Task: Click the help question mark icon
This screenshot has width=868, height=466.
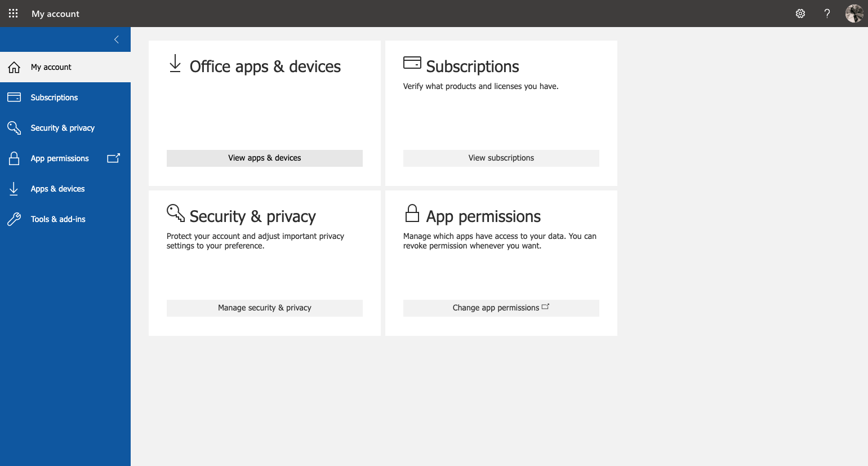Action: tap(827, 14)
